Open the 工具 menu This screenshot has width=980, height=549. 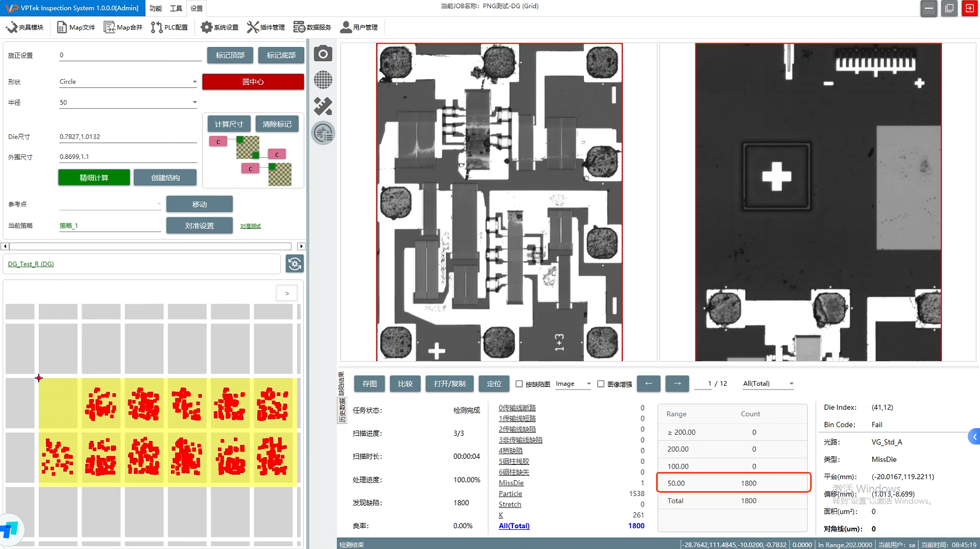click(x=176, y=8)
